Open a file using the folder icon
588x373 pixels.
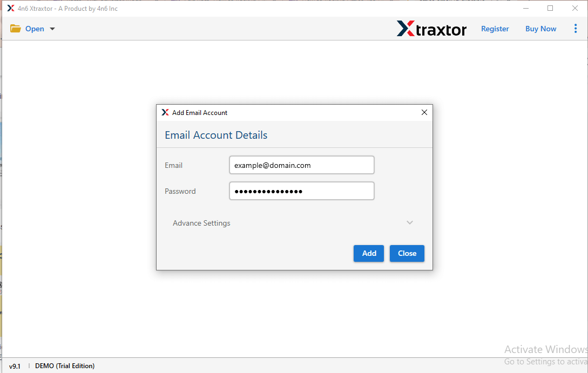(x=15, y=28)
